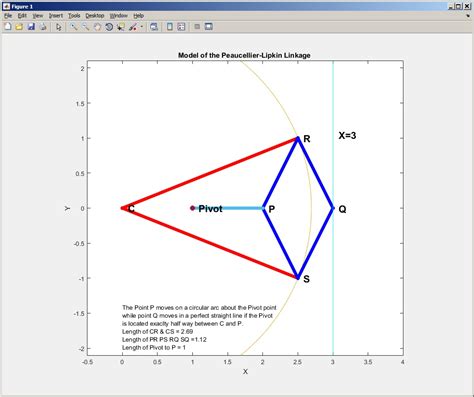Activate the Zoom In magnifier tool
Viewport: 474px width, 397px height.
click(74, 27)
